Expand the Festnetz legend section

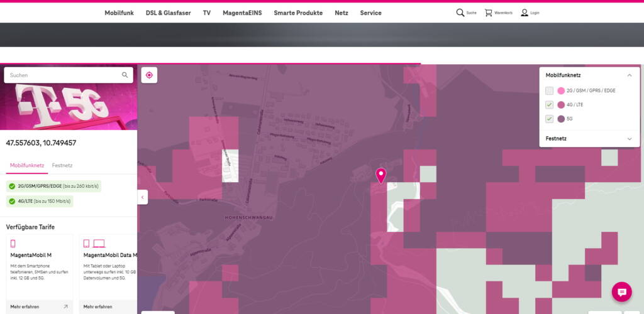click(x=629, y=139)
